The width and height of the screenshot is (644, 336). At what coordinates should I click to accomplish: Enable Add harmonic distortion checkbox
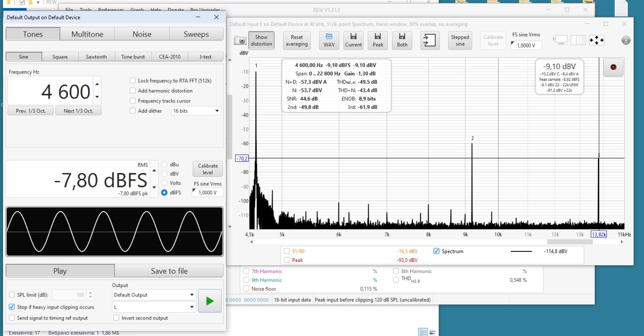133,91
